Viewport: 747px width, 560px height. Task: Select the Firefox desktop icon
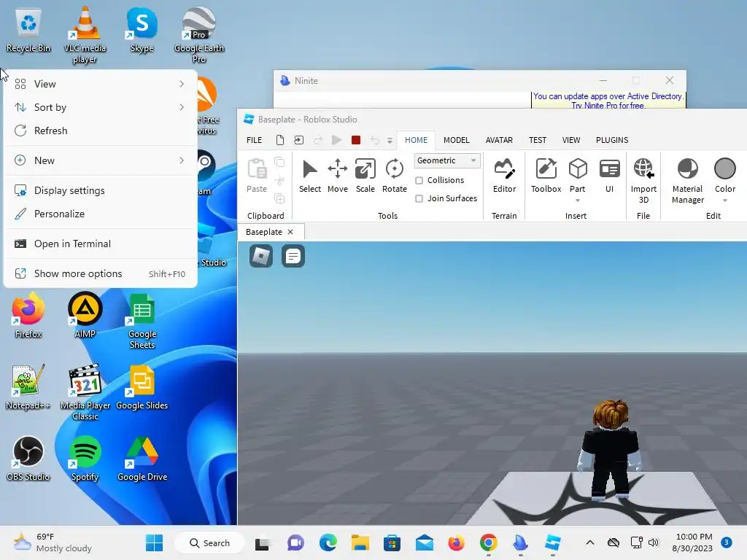(x=28, y=316)
